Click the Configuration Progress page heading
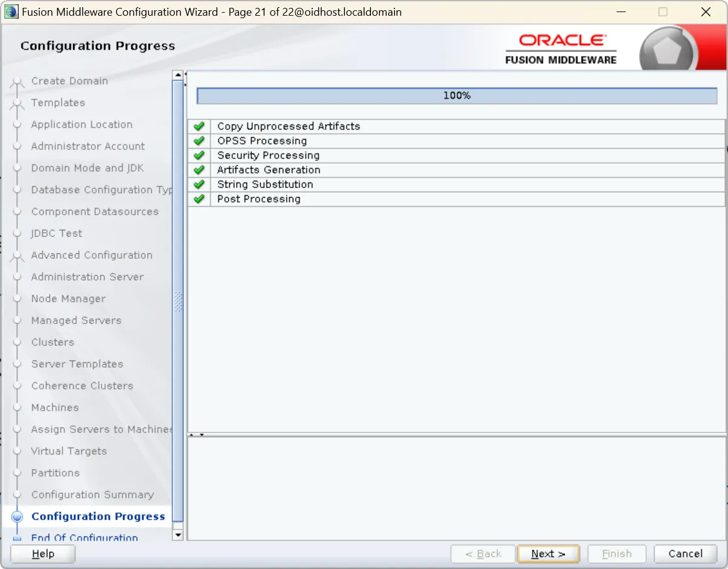Screen dimensions: 728x569 coord(98,46)
